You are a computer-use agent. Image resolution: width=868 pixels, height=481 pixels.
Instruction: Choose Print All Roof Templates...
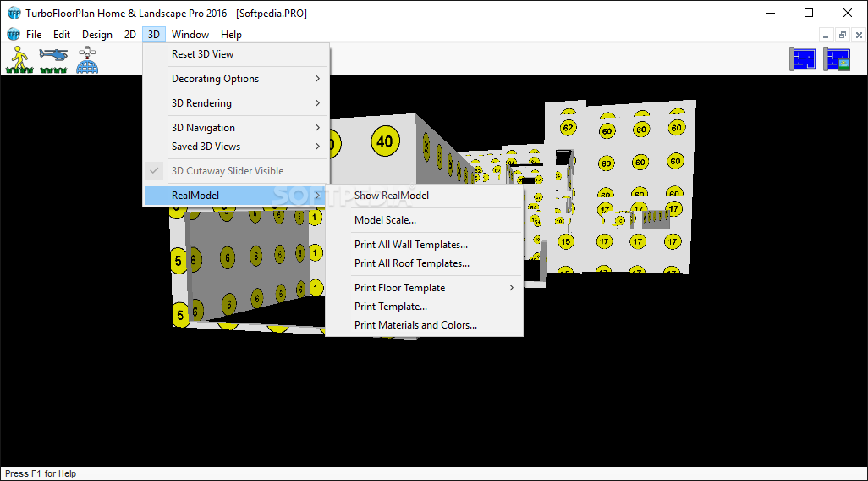coord(424,263)
